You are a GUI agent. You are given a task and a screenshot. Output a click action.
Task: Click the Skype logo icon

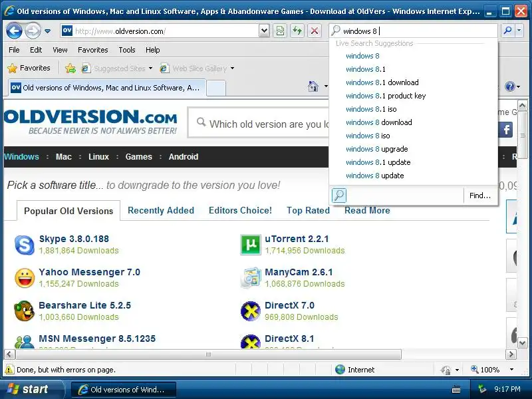(x=25, y=245)
